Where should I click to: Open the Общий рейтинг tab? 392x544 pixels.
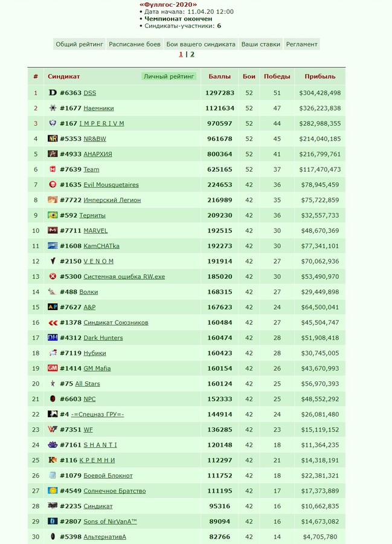tap(79, 44)
